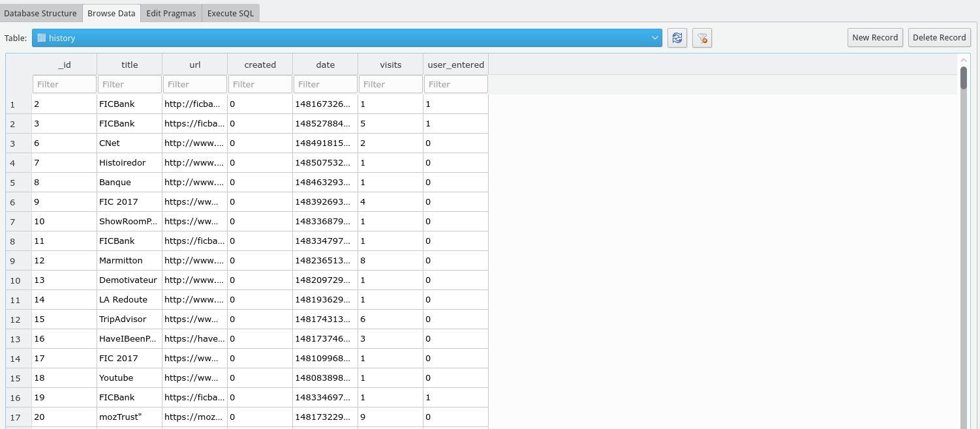Select the FICBank title in row 16

(x=130, y=398)
